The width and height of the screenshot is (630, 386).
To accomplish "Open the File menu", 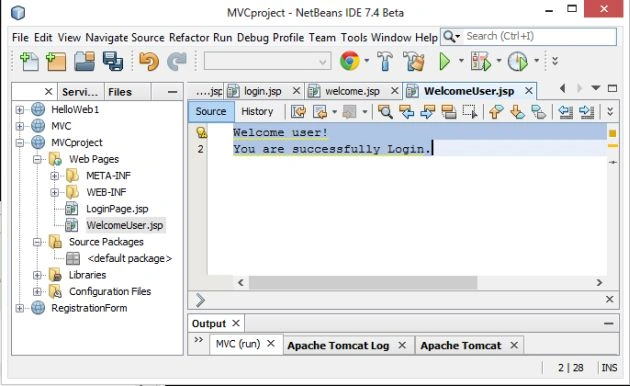I will [x=20, y=37].
